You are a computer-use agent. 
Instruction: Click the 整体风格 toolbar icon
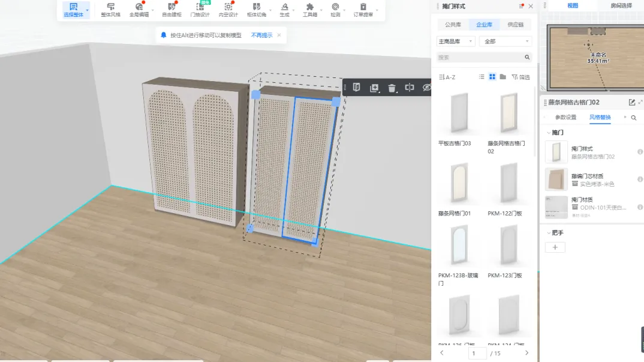110,9
